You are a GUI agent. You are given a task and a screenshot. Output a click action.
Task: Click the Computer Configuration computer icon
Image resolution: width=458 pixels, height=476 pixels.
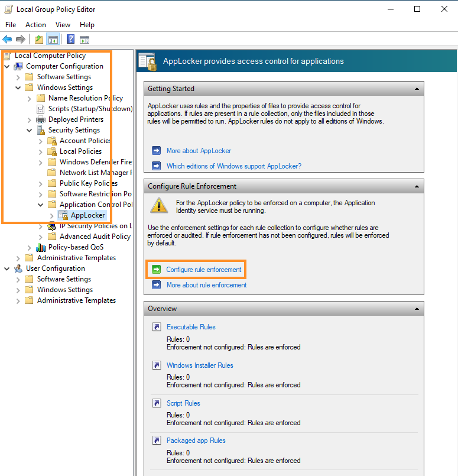point(18,66)
